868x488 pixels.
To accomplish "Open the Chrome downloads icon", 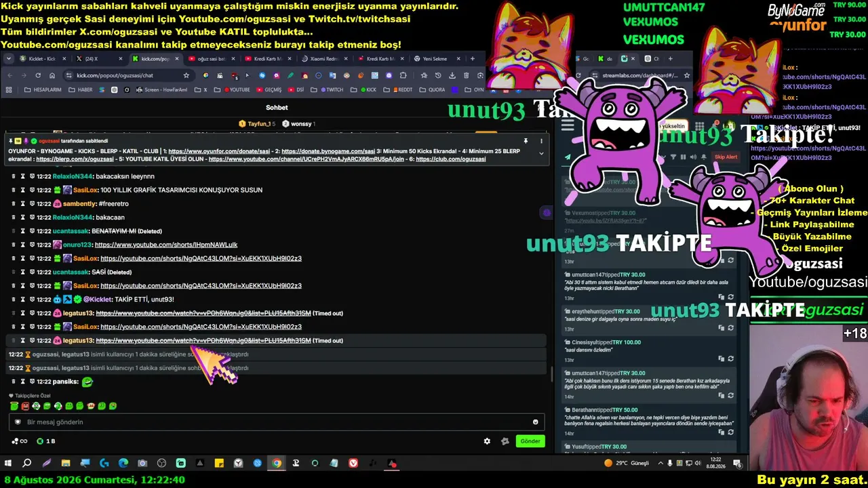I will coord(452,75).
